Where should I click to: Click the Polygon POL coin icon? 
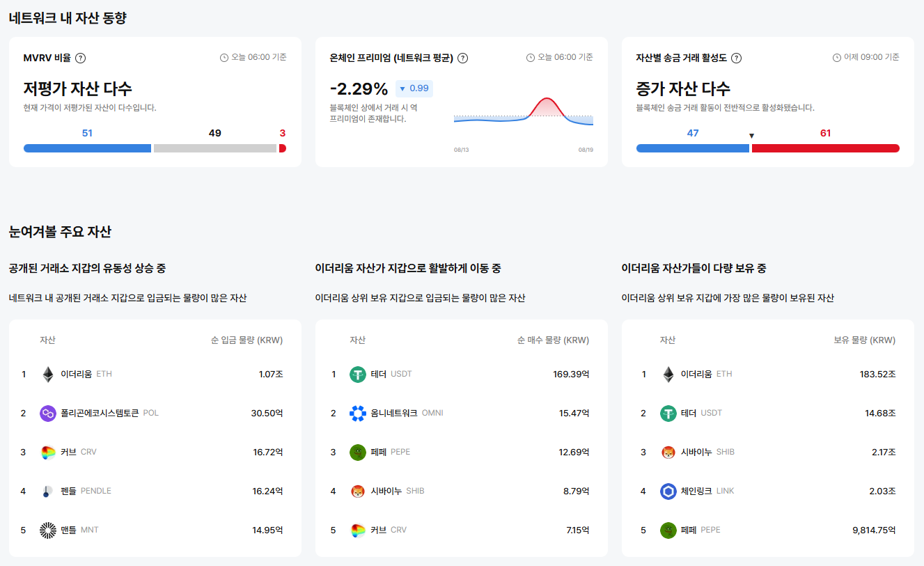tap(48, 414)
